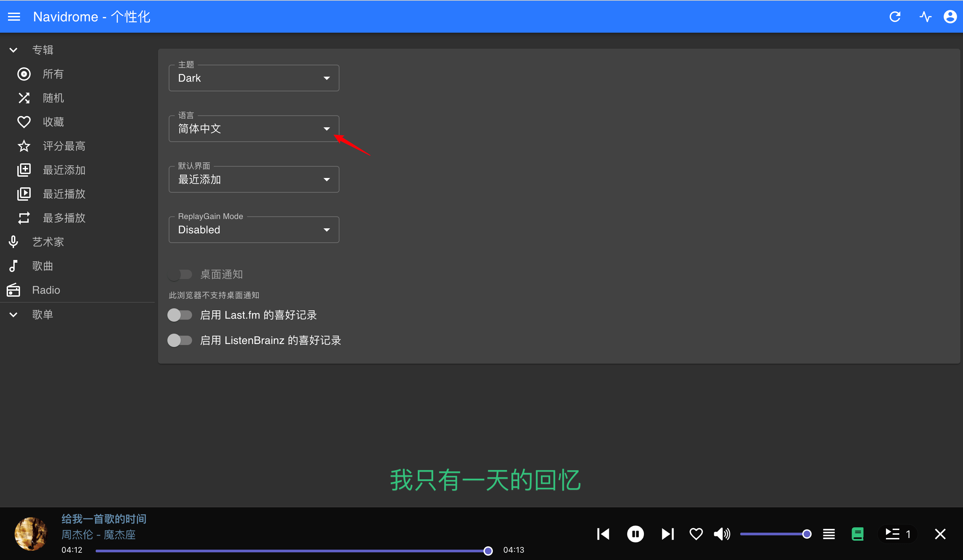This screenshot has height=560, width=963.
Task: Open the play order list icon
Action: pos(829,534)
